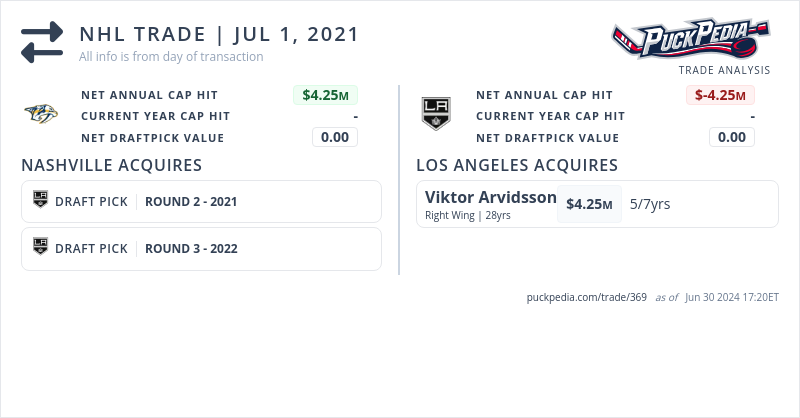Click the NHL Trade Jul 1, 2021 heading
The width and height of the screenshot is (800, 418).
coord(219,34)
